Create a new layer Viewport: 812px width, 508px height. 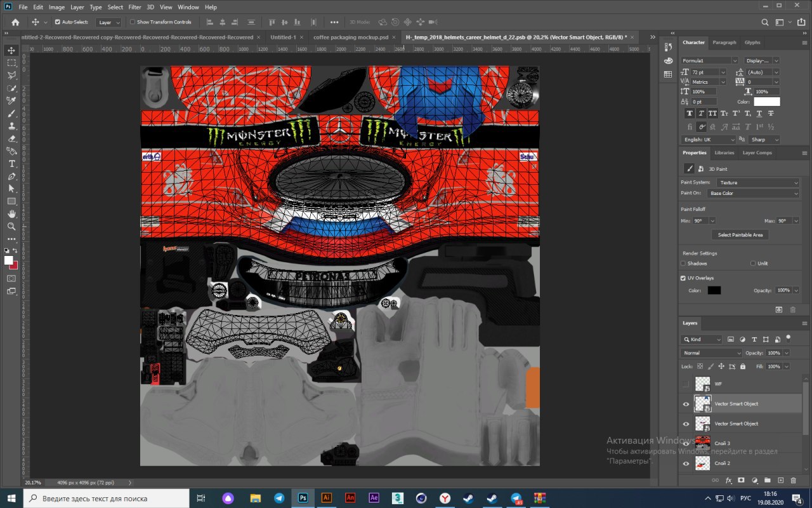click(x=781, y=481)
